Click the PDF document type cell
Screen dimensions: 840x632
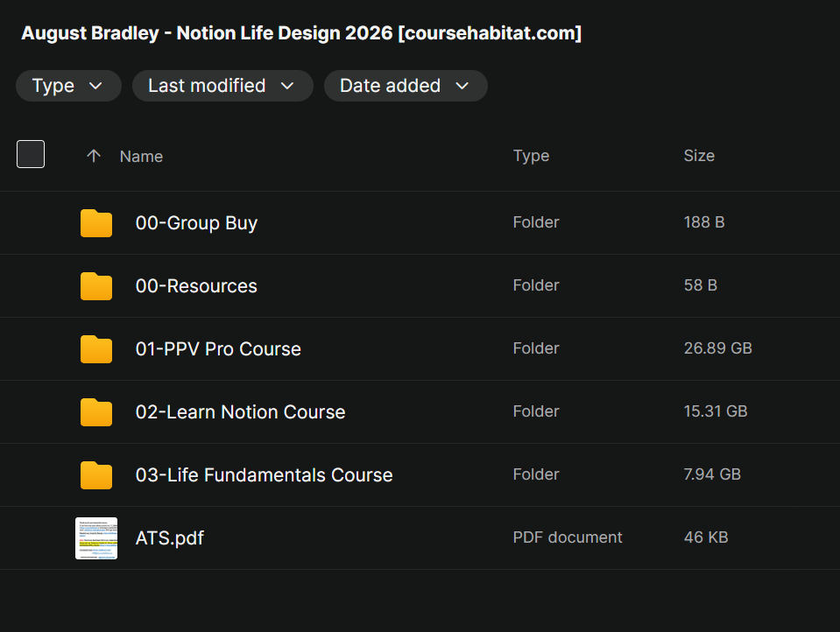tap(568, 537)
